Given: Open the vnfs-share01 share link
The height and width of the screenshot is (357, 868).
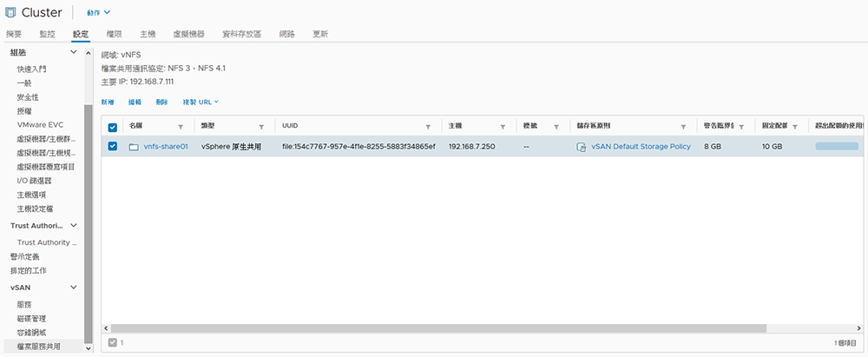Looking at the screenshot, I should (x=166, y=147).
